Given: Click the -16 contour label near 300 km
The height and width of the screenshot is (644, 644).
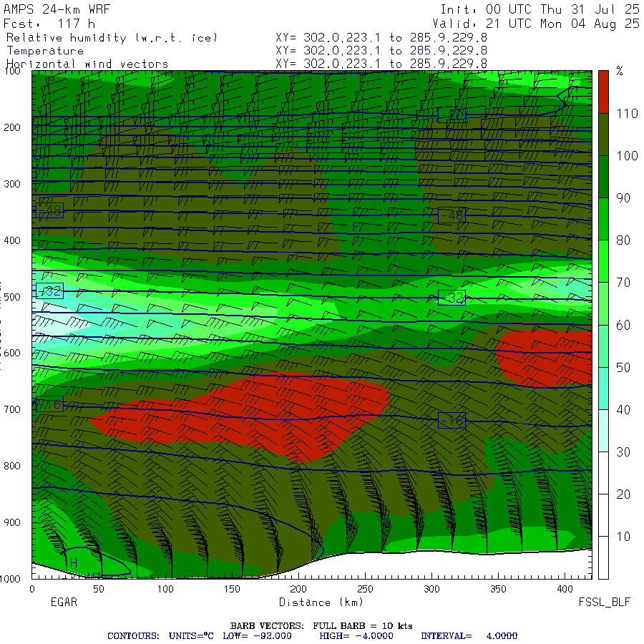Looking at the screenshot, I should (x=452, y=420).
